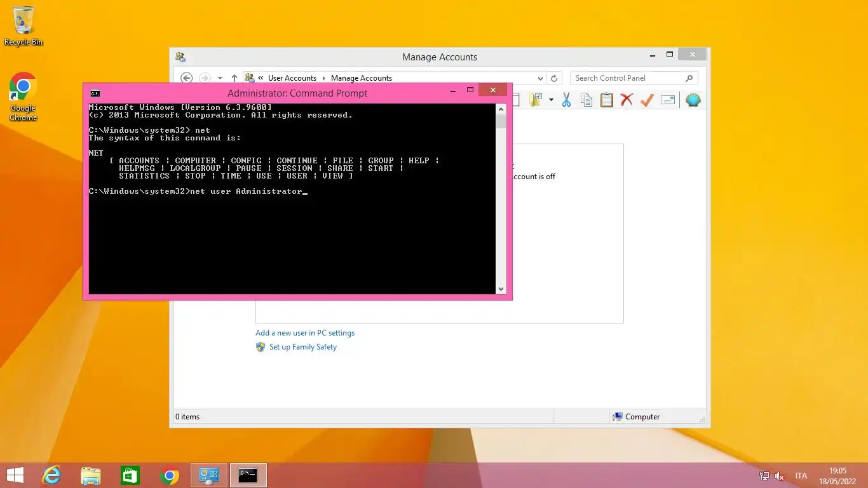This screenshot has width=868, height=488.
Task: Click User Accounts breadcrumb in address bar
Action: [292, 78]
